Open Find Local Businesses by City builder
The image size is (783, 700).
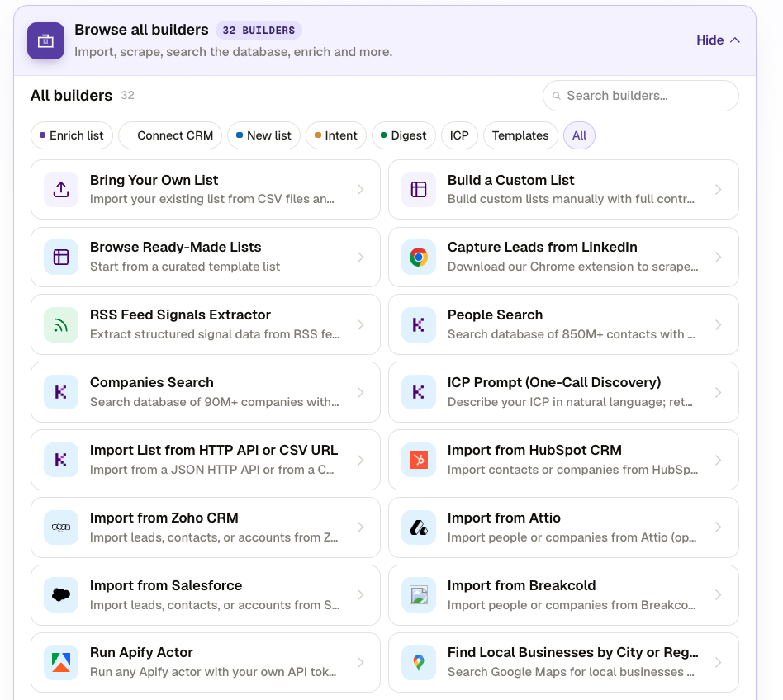(x=563, y=663)
